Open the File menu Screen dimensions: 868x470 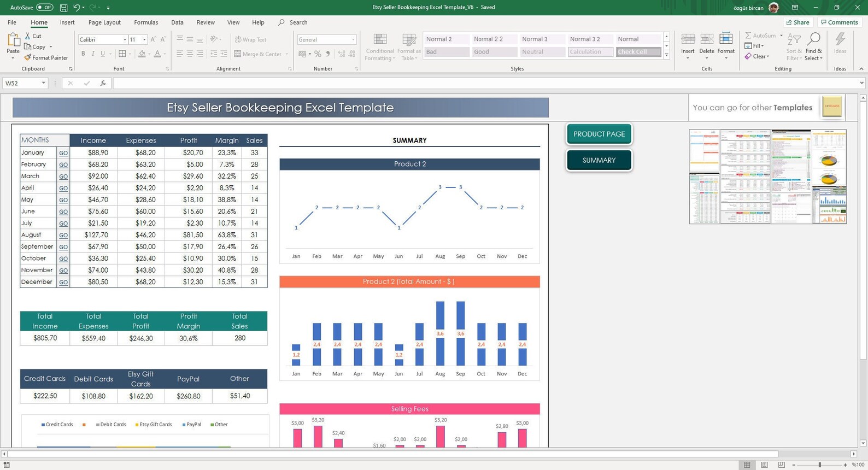pos(12,22)
